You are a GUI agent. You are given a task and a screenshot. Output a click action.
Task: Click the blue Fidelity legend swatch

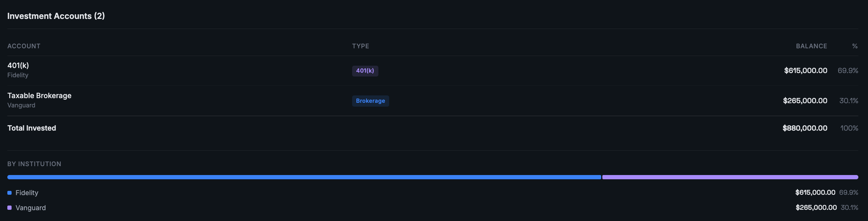(10, 193)
